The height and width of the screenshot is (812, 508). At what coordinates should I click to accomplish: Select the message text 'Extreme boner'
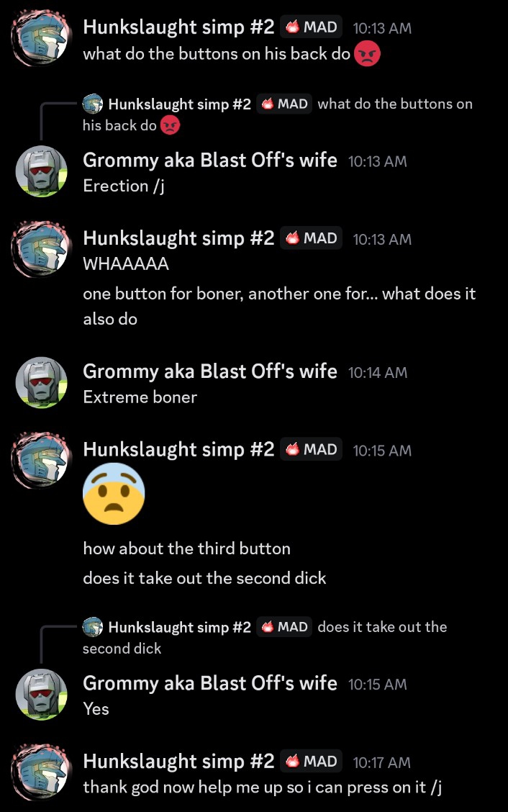coord(140,397)
